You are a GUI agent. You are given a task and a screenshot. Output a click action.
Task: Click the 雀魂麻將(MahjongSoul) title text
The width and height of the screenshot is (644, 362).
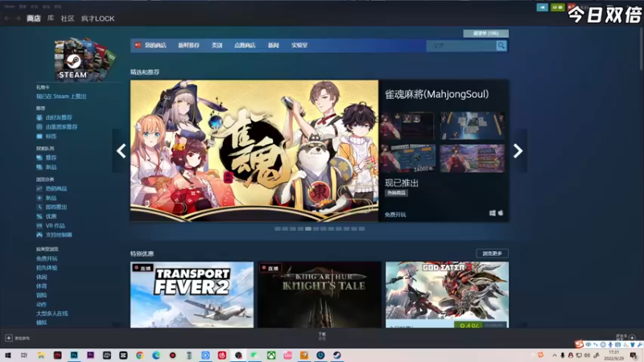436,94
